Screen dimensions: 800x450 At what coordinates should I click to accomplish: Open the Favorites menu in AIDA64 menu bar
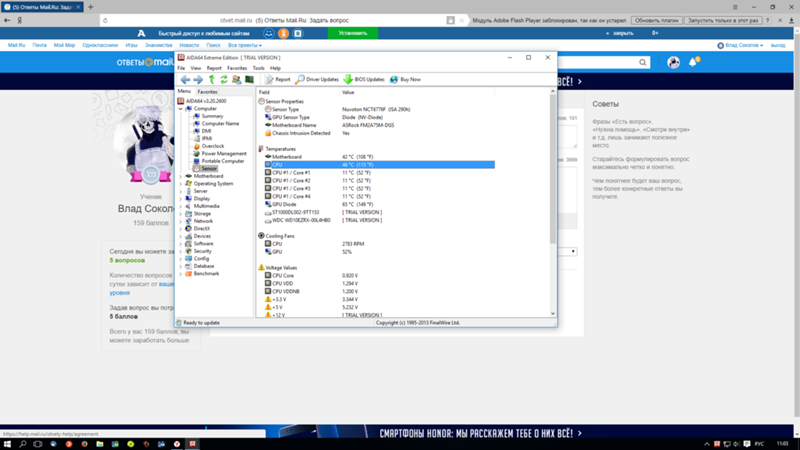(237, 68)
